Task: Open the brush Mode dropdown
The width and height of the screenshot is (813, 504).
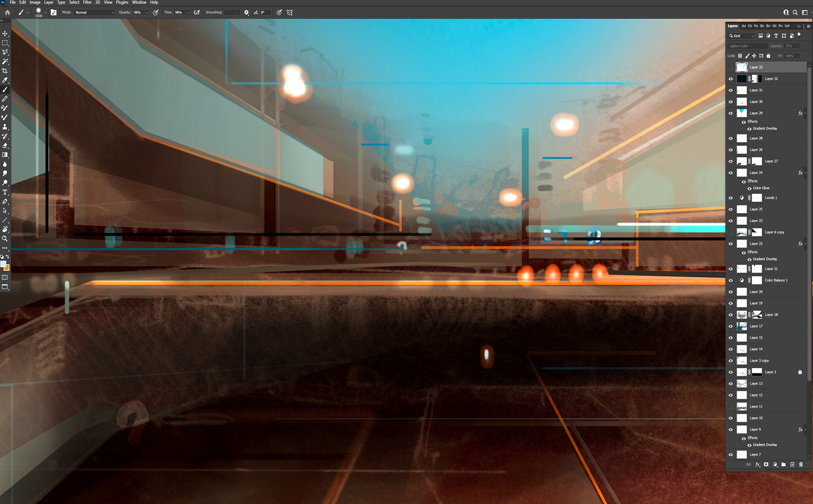Action: 94,12
